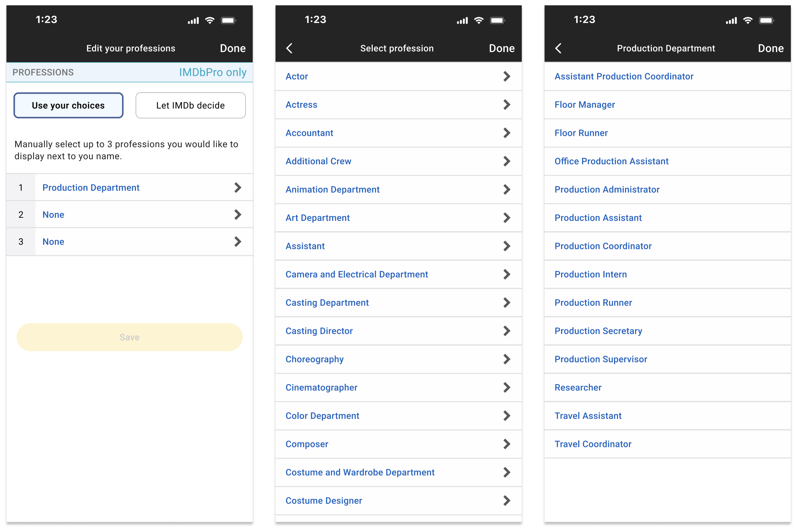Viewport: 797px width, 532px height.
Task: Choose Floor Manager under Production Department
Action: pyautogui.click(x=585, y=104)
